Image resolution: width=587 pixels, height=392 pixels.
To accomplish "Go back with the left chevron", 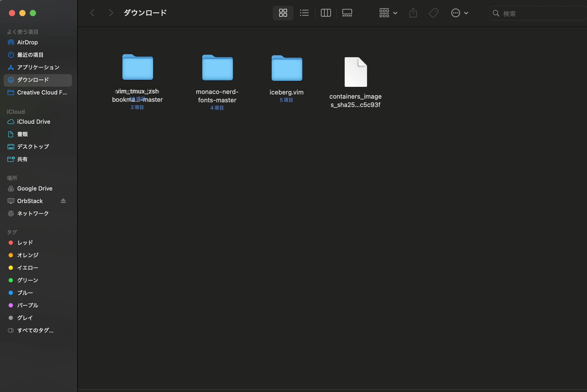I will 92,13.
